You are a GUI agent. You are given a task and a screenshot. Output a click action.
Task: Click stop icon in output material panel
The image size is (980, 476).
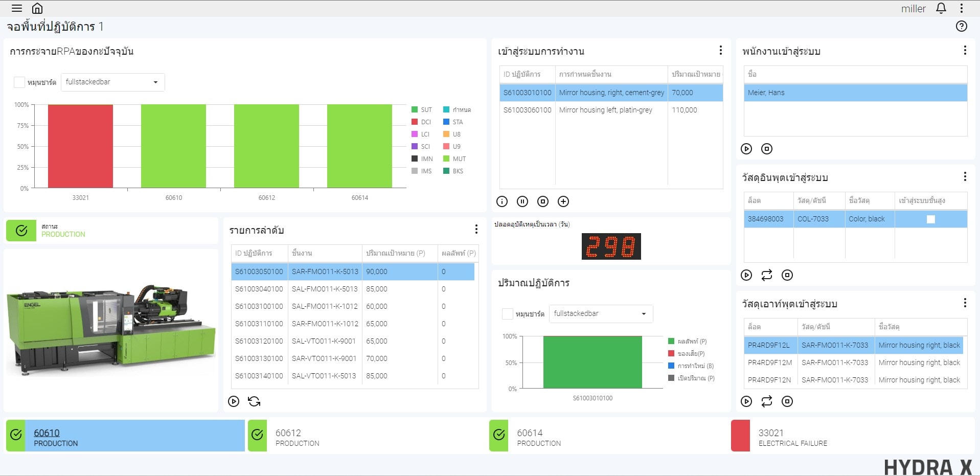[787, 401]
